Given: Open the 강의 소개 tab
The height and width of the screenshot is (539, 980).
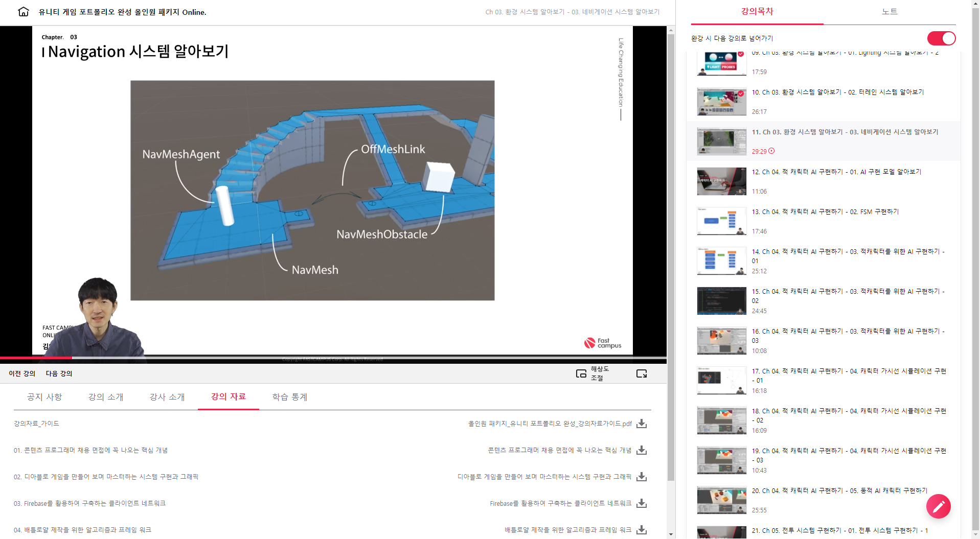Looking at the screenshot, I should pyautogui.click(x=106, y=397).
